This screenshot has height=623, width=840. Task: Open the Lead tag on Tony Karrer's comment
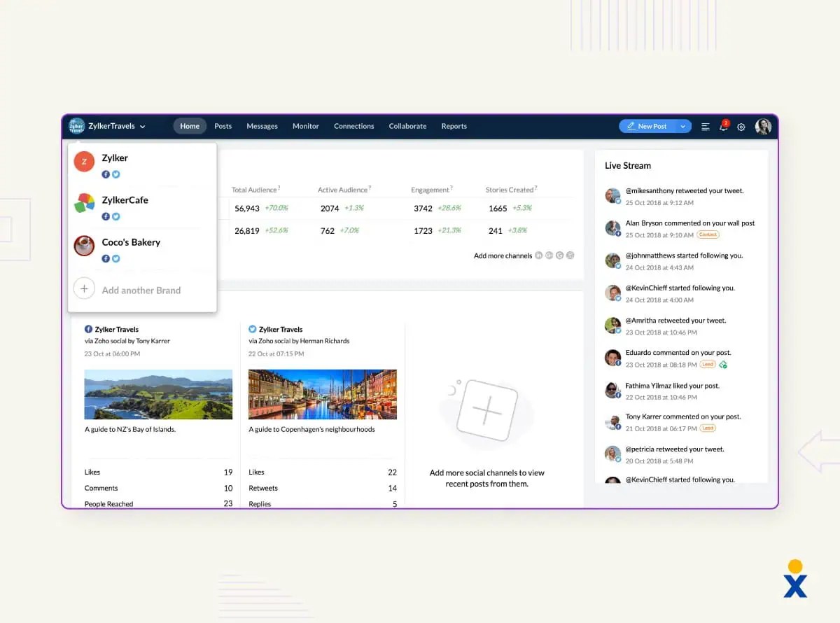point(708,428)
